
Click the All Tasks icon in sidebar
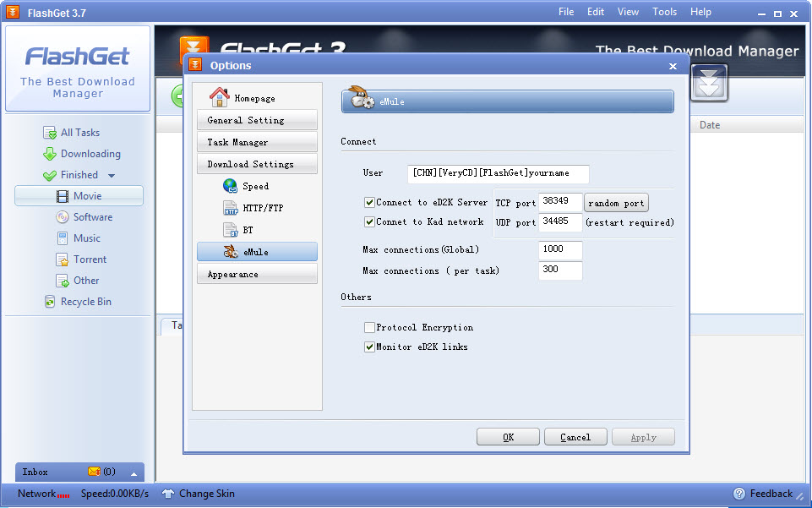50,133
